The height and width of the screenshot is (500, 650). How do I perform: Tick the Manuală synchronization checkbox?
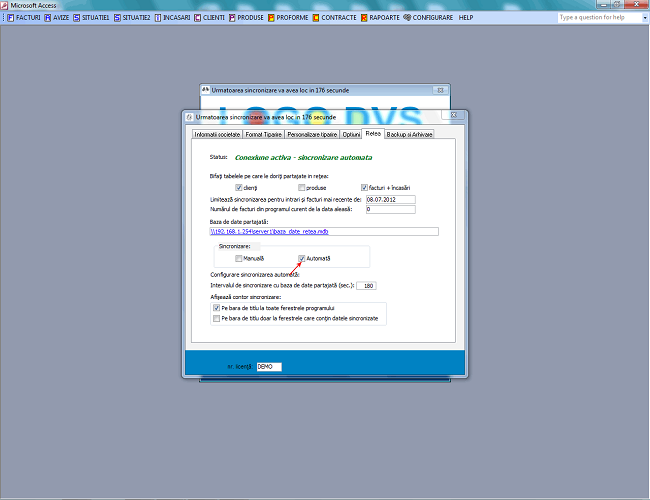point(238,258)
